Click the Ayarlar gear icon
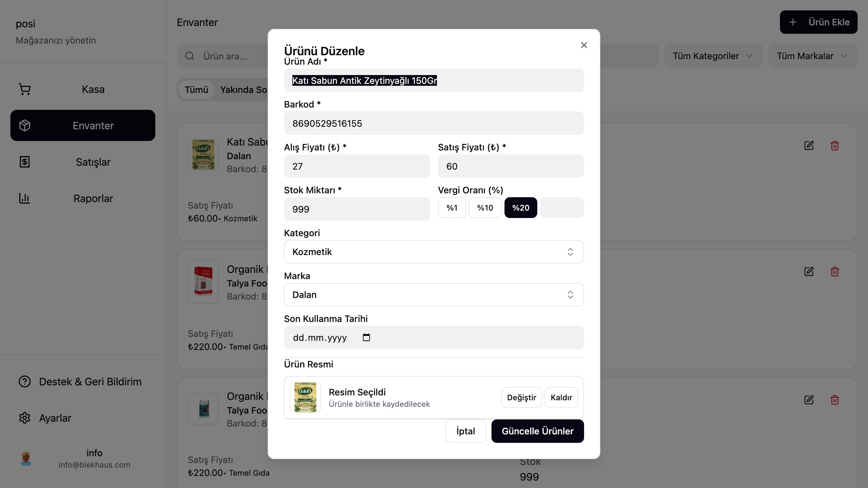 click(x=25, y=418)
